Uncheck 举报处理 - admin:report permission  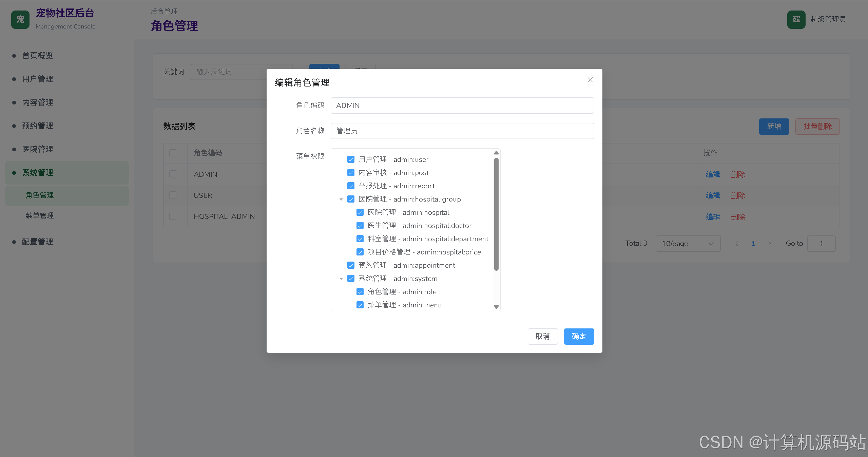(x=351, y=186)
